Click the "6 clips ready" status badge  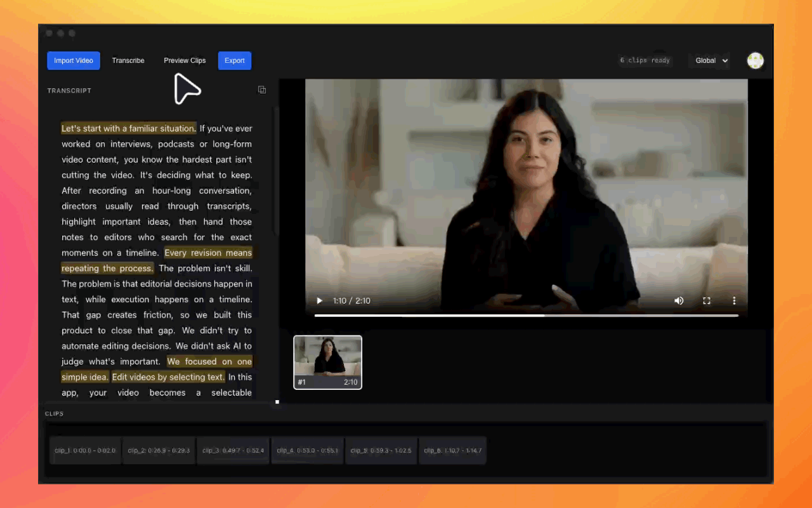(645, 60)
